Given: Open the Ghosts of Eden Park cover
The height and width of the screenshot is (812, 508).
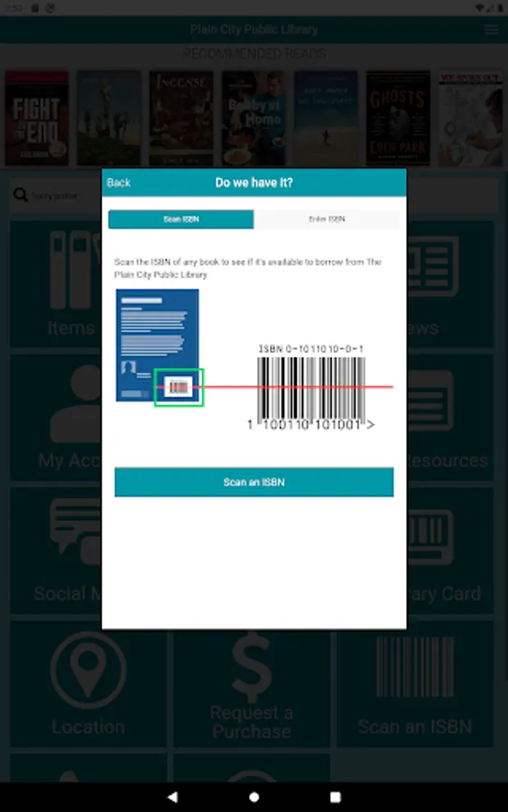Looking at the screenshot, I should click(x=398, y=118).
